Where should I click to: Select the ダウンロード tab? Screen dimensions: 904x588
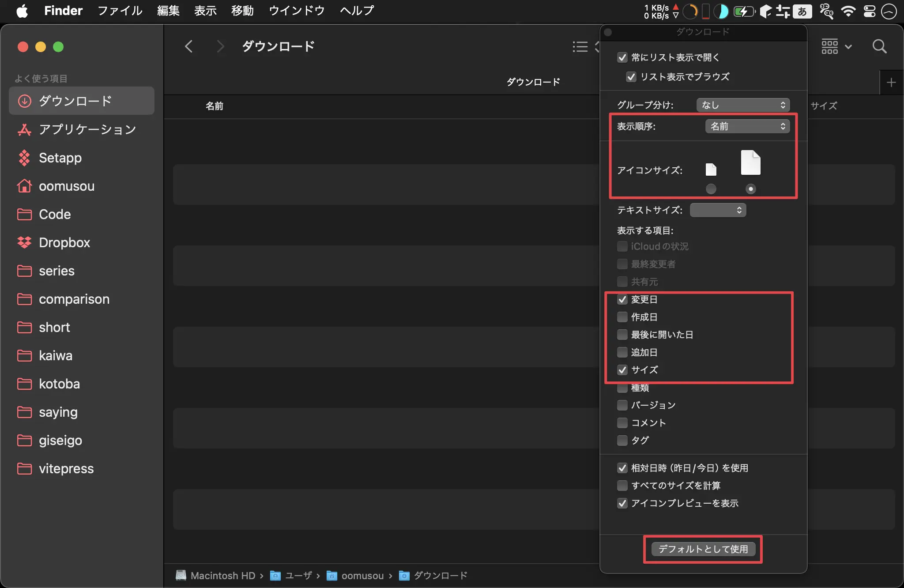point(533,82)
